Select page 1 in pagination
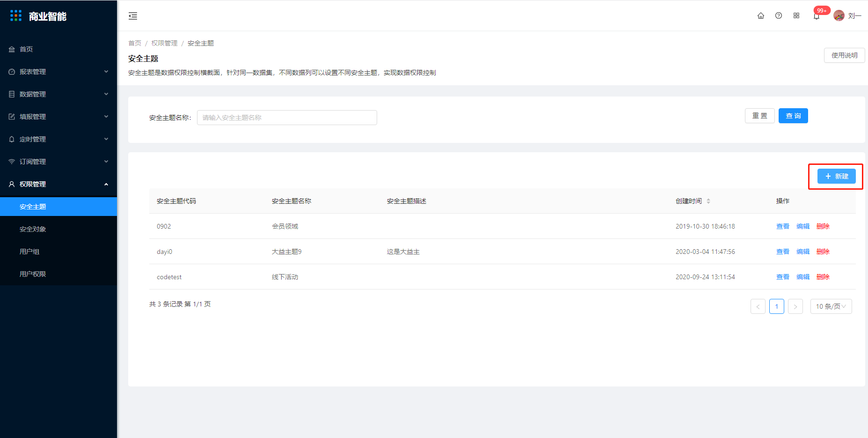Screen dimensions: 868x438 click(777, 306)
